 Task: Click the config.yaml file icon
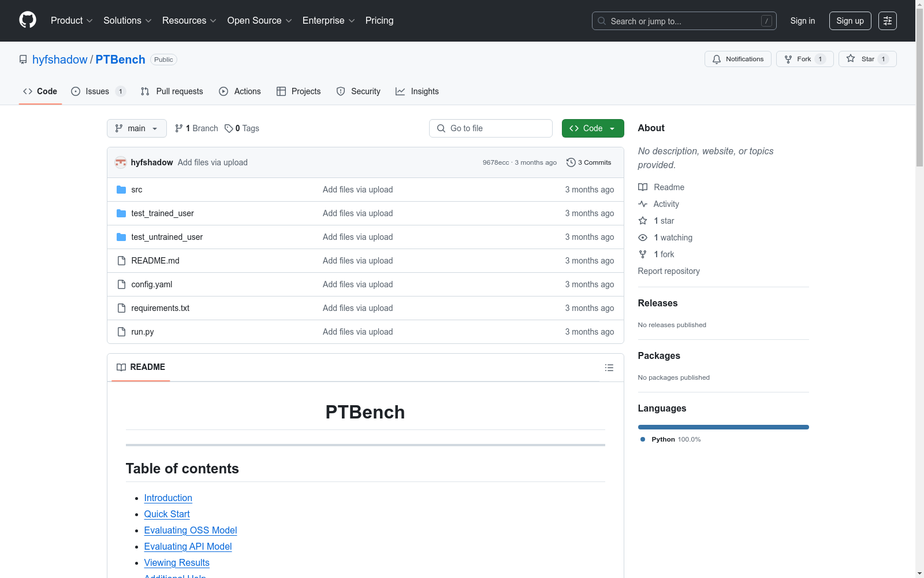tap(121, 284)
